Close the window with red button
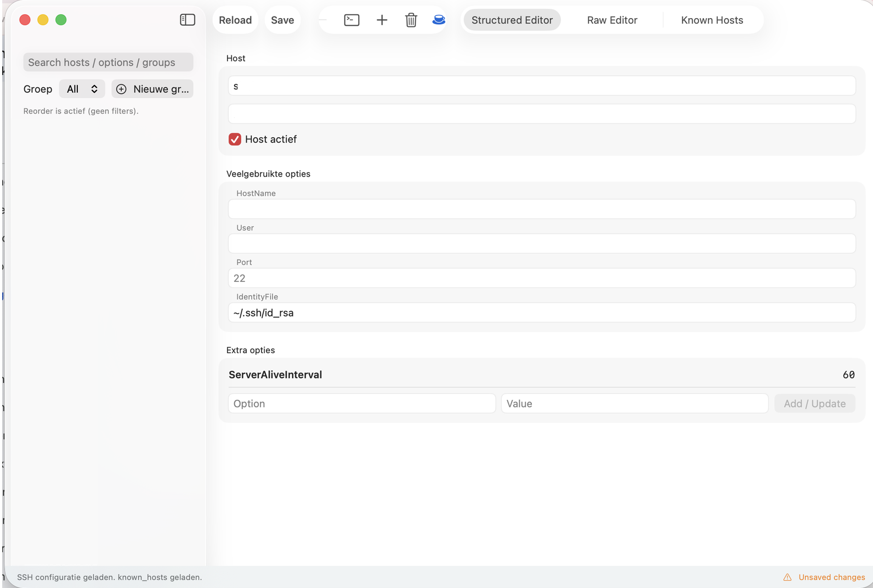The image size is (873, 588). (x=25, y=20)
